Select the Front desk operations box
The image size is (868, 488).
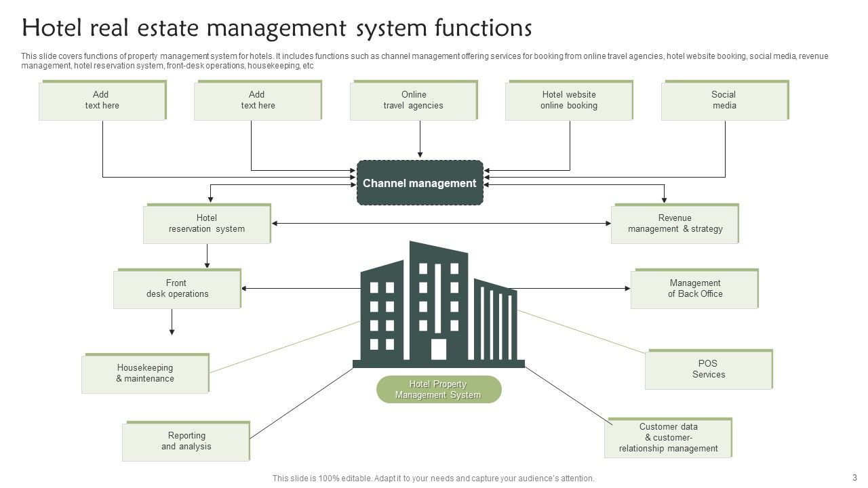click(177, 289)
